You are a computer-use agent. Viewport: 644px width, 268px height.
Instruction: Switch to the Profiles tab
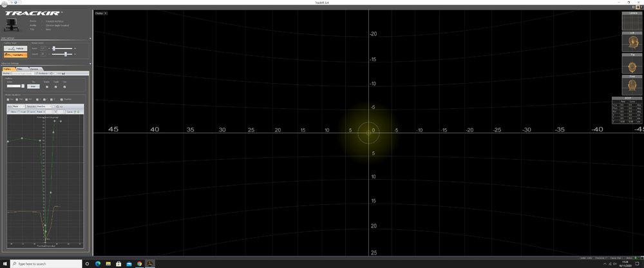click(9, 69)
